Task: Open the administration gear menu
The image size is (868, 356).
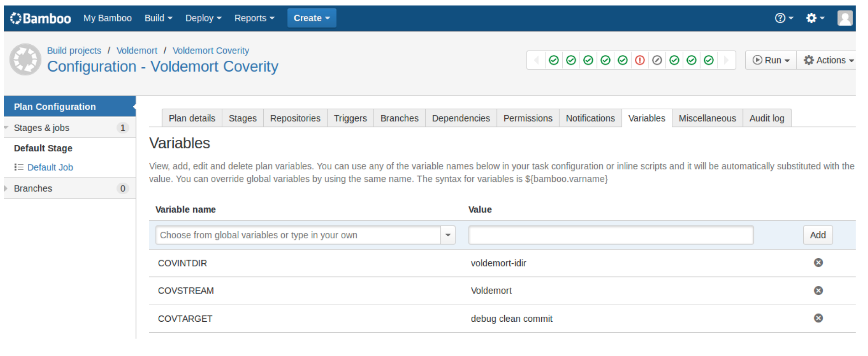Action: coord(815,18)
